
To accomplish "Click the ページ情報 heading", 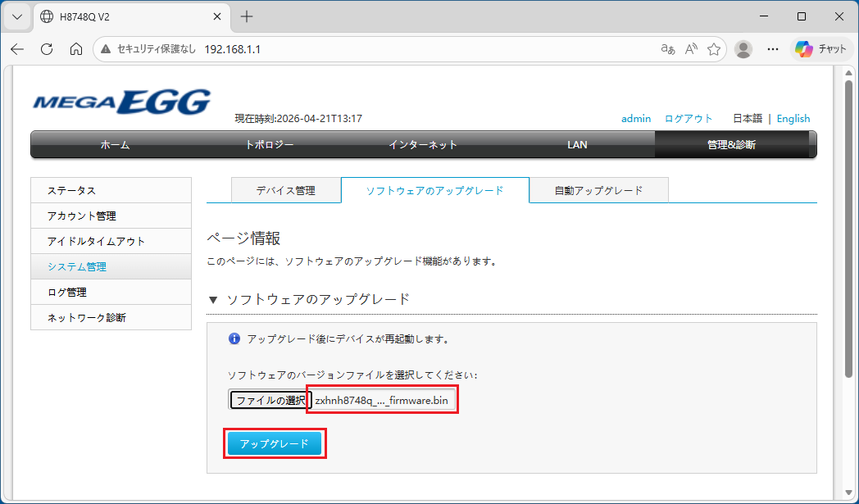I will pos(243,238).
